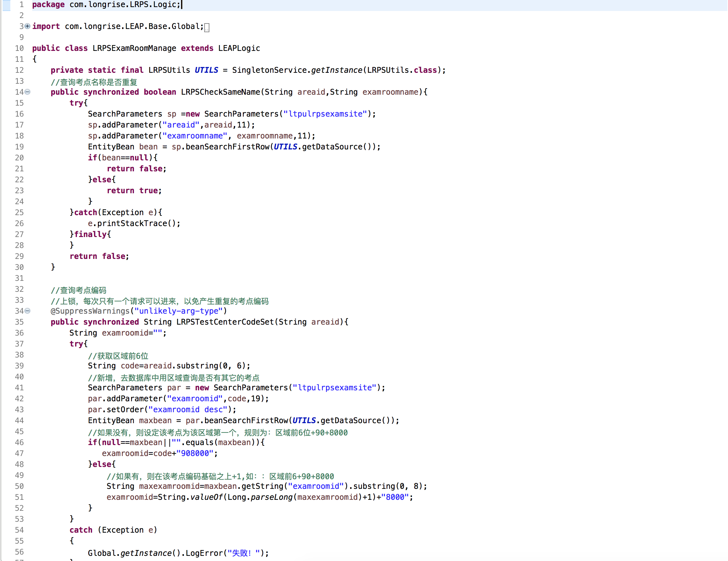Click catch (Exception e) on line 54
The height and width of the screenshot is (561, 728).
(x=113, y=530)
